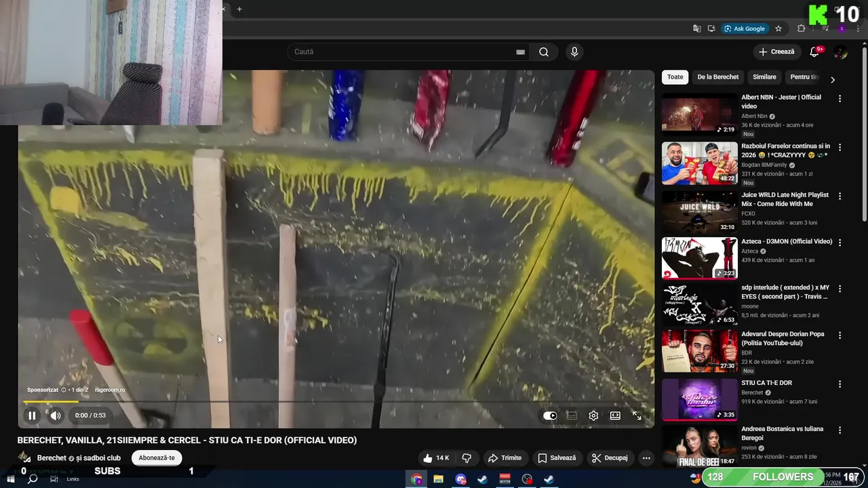Click the Decupaj clip button
This screenshot has height=488, width=868.
pos(610,458)
